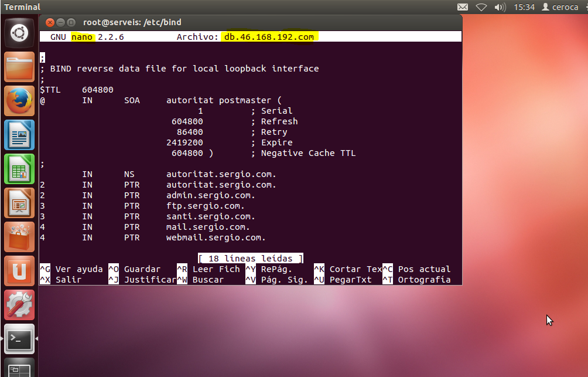Open the Ubuntu Dash home

[19, 33]
